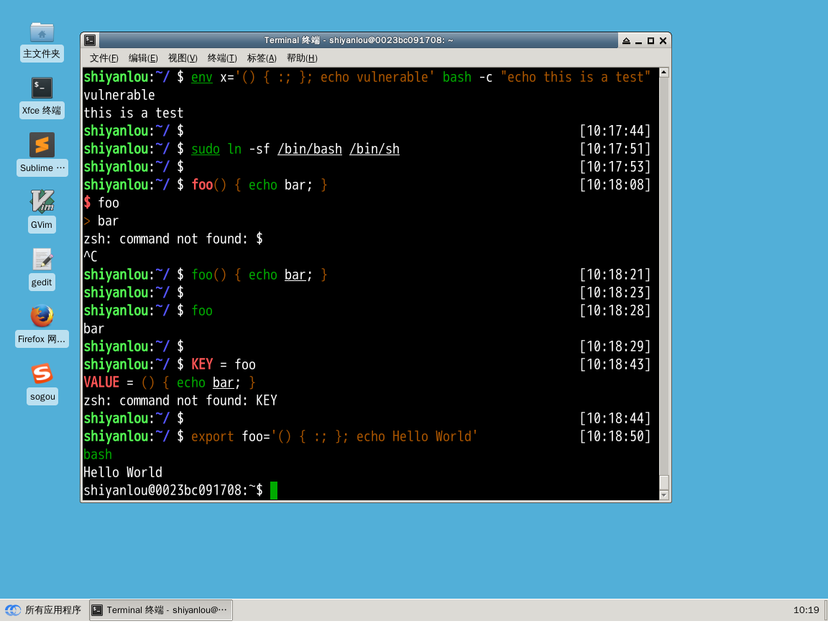828x644 pixels.
Task: Open Firefox 网络浏览器 from the dock
Action: (42, 316)
